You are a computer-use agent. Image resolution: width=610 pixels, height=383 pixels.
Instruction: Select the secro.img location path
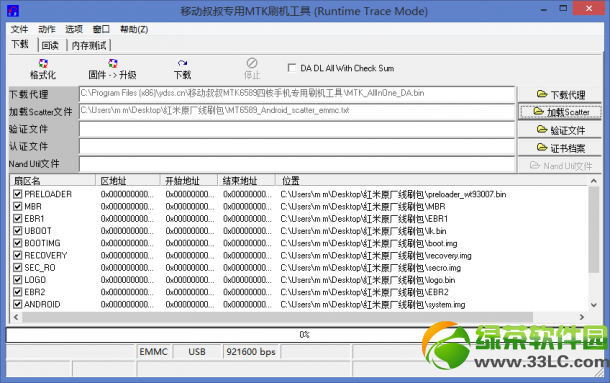click(371, 267)
